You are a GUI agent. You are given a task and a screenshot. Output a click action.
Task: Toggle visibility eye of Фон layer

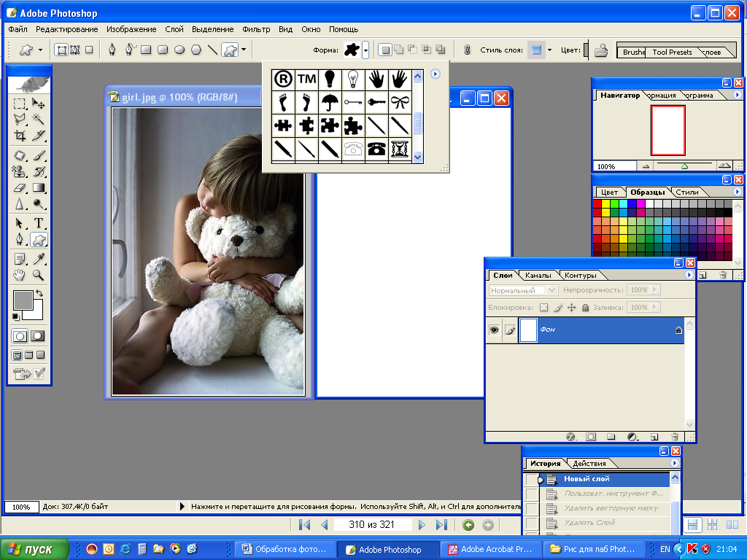tap(495, 330)
